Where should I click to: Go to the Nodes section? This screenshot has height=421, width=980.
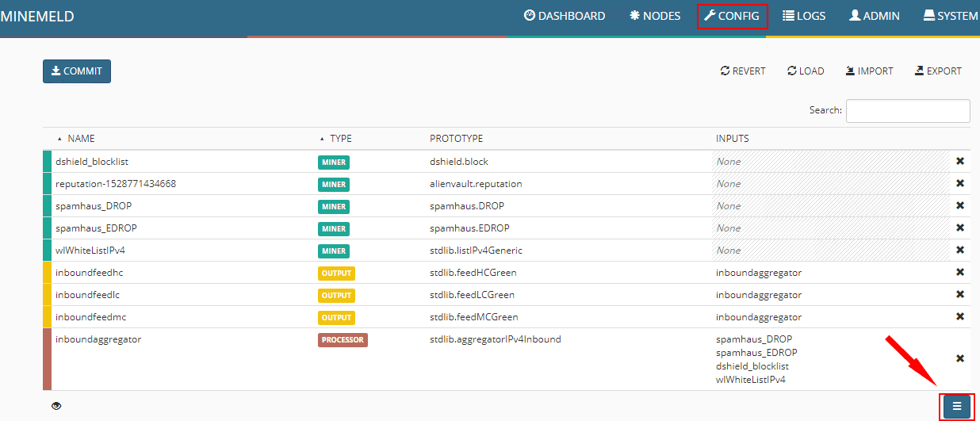655,16
